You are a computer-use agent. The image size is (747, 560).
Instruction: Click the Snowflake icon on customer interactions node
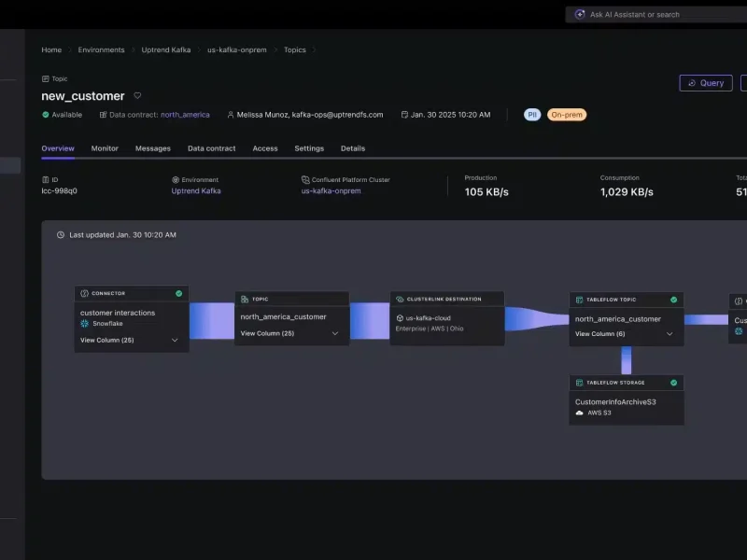(84, 323)
